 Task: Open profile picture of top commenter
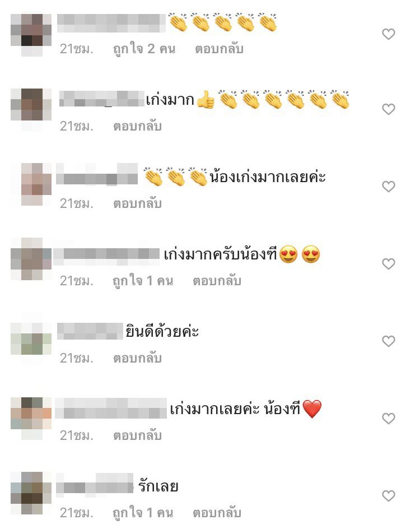[x=31, y=35]
